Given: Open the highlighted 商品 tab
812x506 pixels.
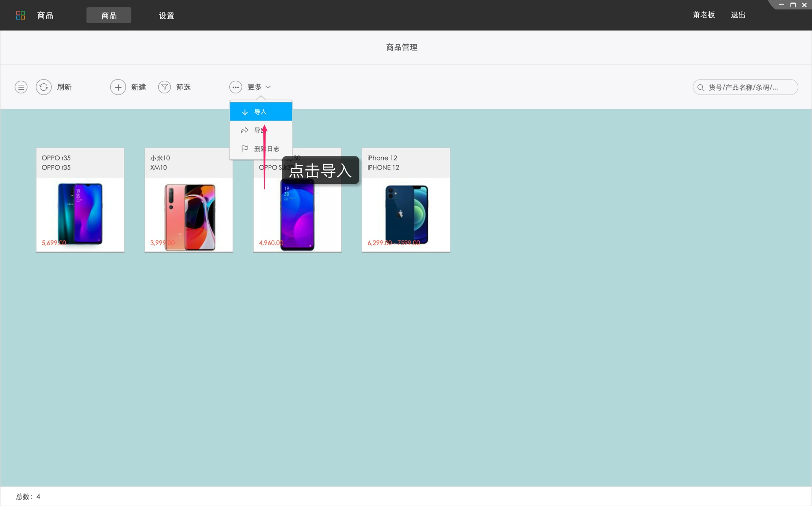Looking at the screenshot, I should coord(109,15).
